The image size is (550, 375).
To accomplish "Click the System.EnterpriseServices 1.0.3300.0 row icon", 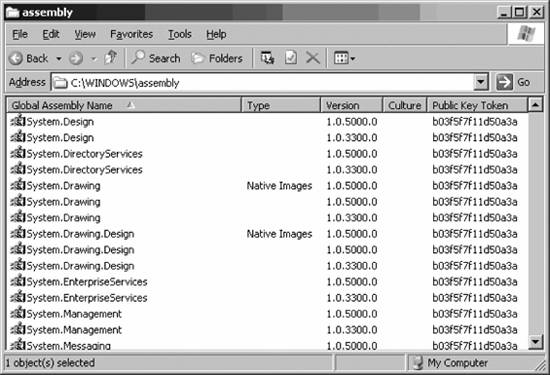I will pyautogui.click(x=18, y=297).
